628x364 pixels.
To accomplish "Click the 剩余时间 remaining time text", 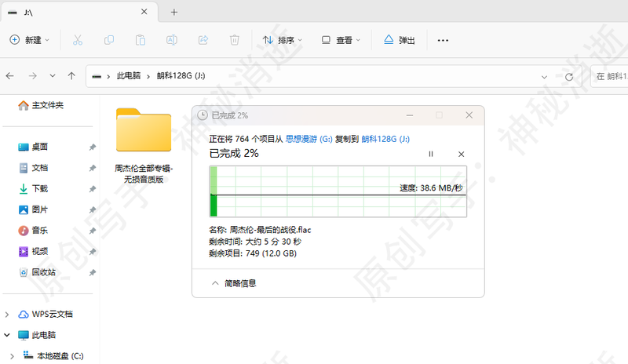I will pos(255,242).
